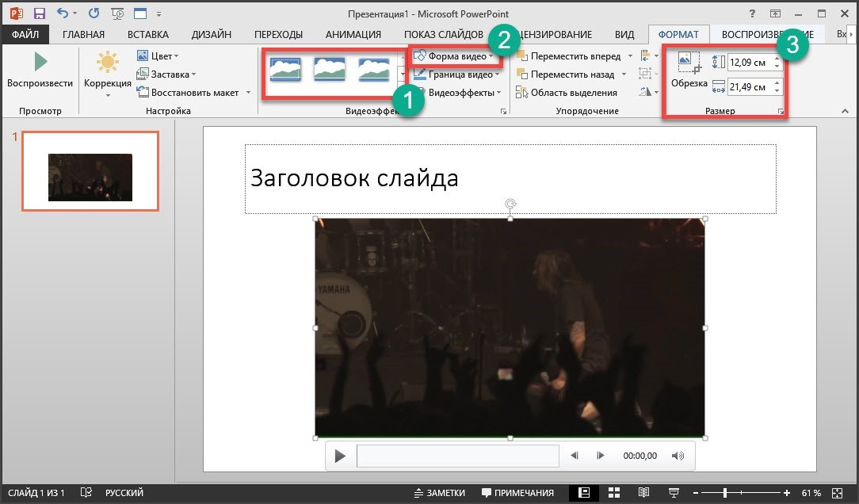Click Переместить вперед button
This screenshot has height=504, width=859.
575,56
